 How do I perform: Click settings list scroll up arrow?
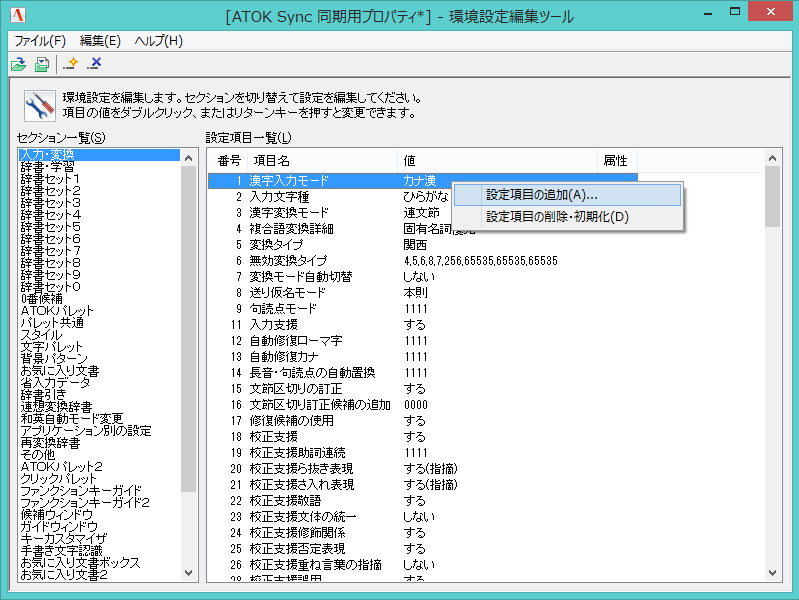click(773, 159)
